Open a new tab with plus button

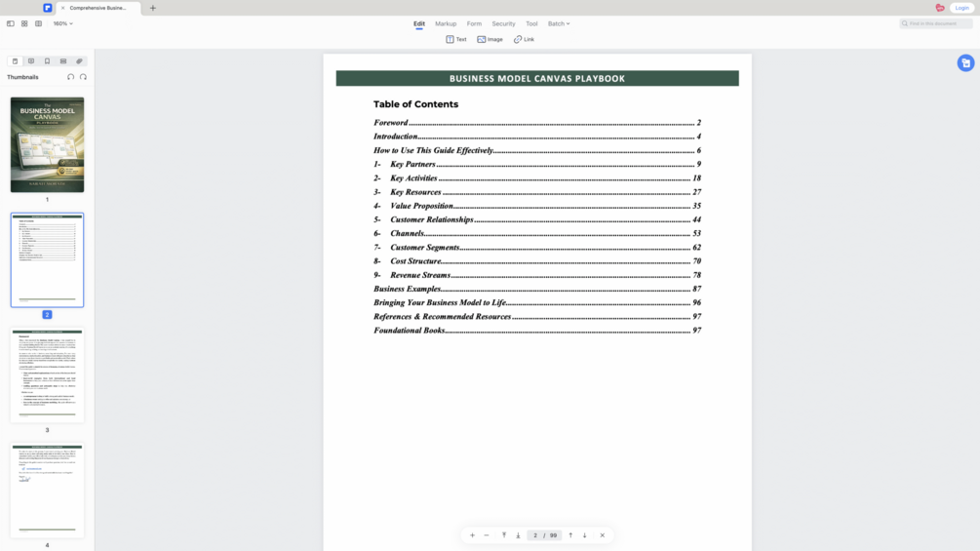(x=152, y=8)
